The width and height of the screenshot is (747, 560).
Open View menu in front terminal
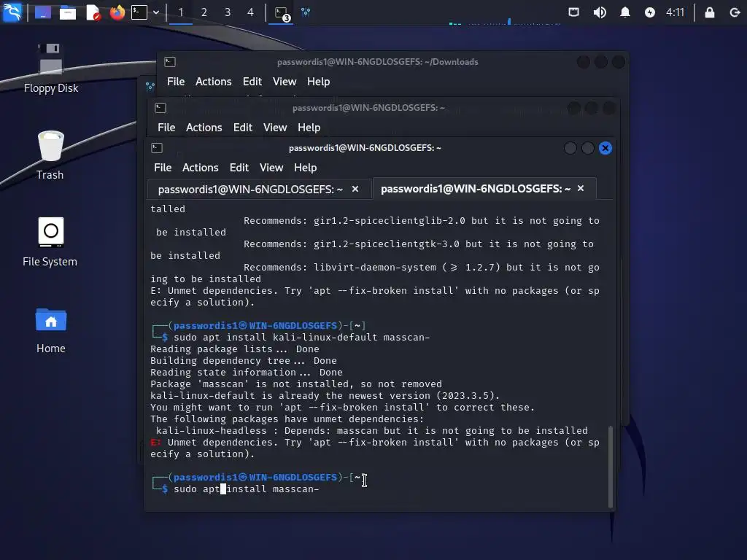271,168
